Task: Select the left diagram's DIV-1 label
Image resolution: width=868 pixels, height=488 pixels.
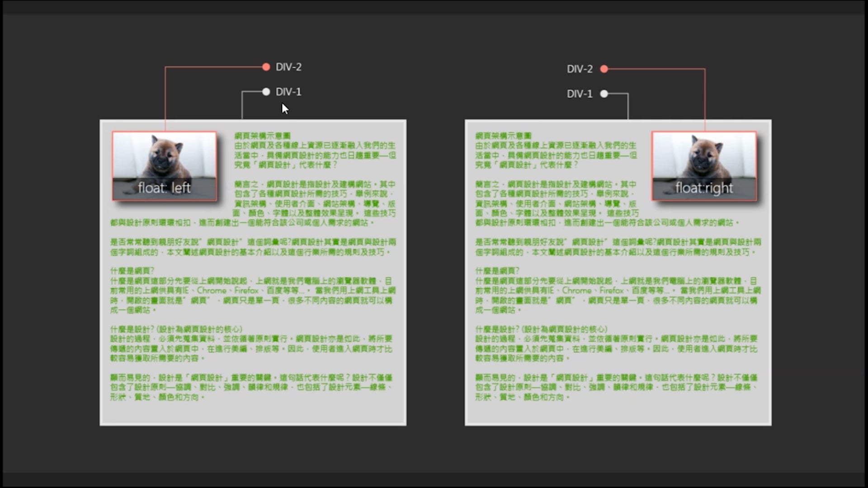Action: click(x=288, y=92)
